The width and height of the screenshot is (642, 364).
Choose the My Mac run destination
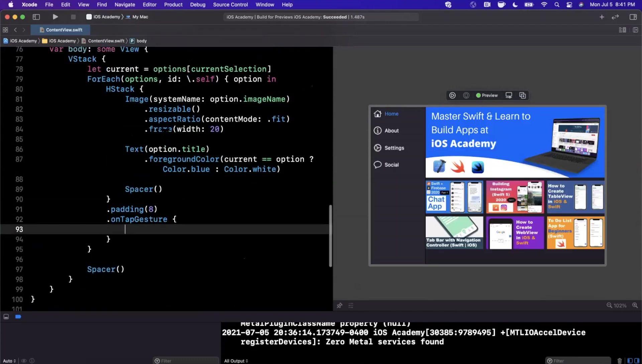137,17
